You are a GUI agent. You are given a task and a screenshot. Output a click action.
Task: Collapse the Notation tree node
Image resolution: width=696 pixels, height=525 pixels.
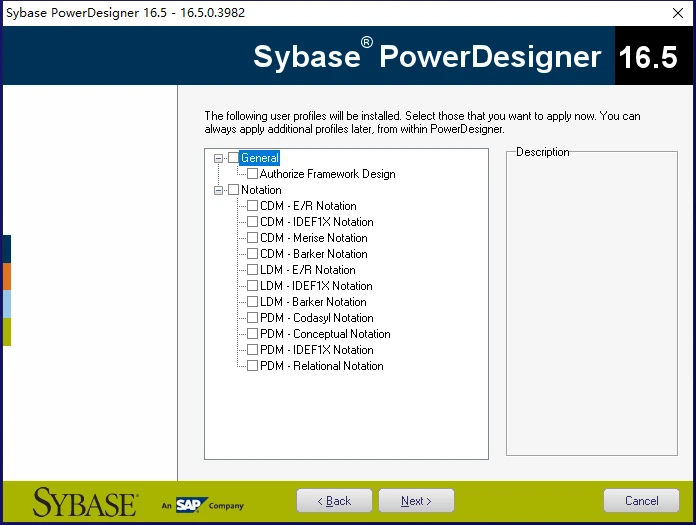point(218,190)
